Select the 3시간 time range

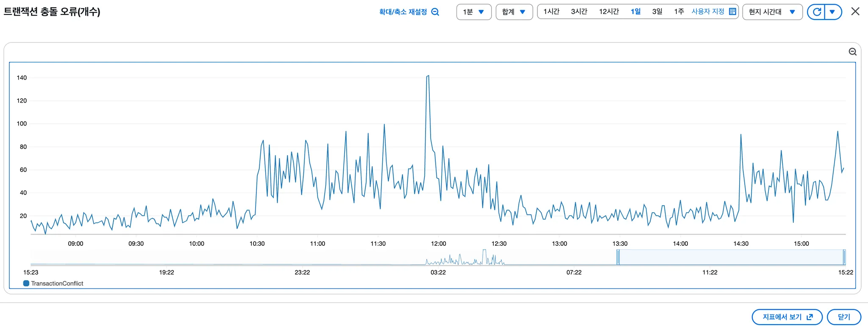click(579, 11)
